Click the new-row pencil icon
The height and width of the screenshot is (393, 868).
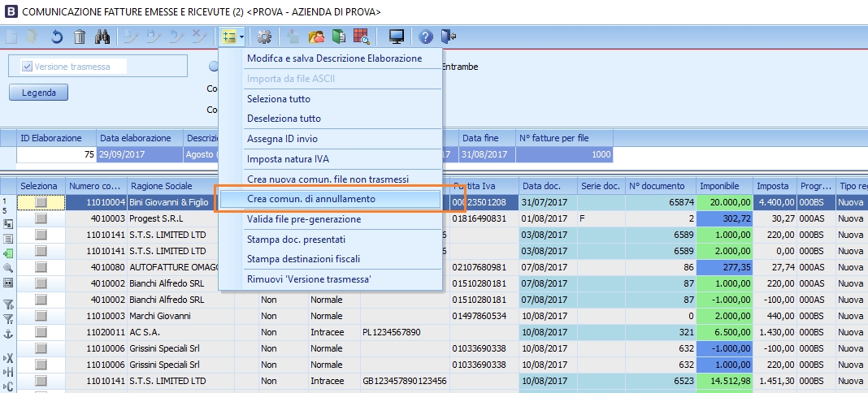(131, 37)
